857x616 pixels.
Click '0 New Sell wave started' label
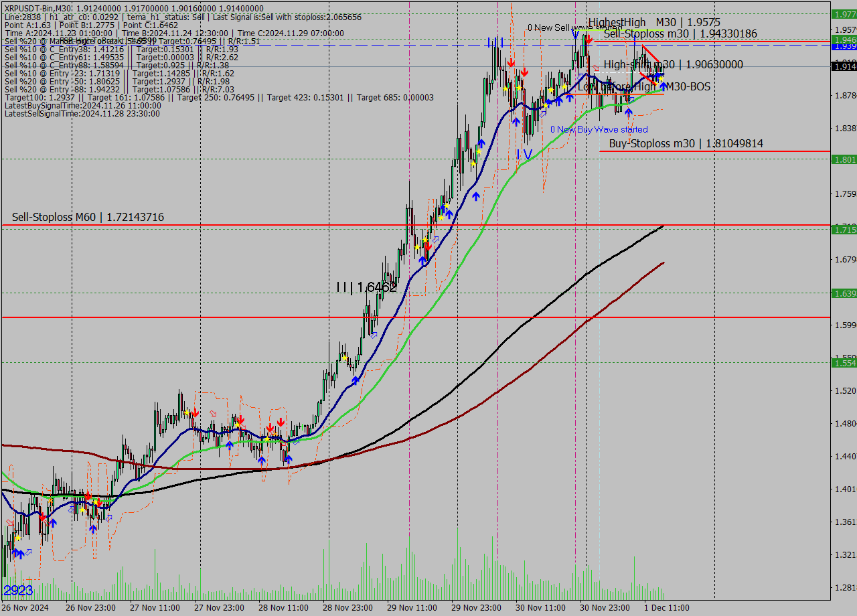tap(574, 27)
